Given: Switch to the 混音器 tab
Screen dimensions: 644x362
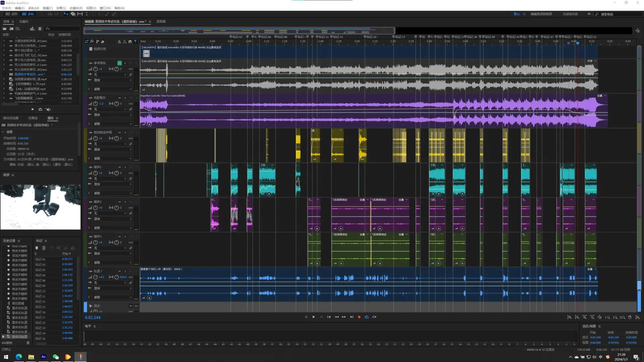Looking at the screenshot, I should click(161, 21).
